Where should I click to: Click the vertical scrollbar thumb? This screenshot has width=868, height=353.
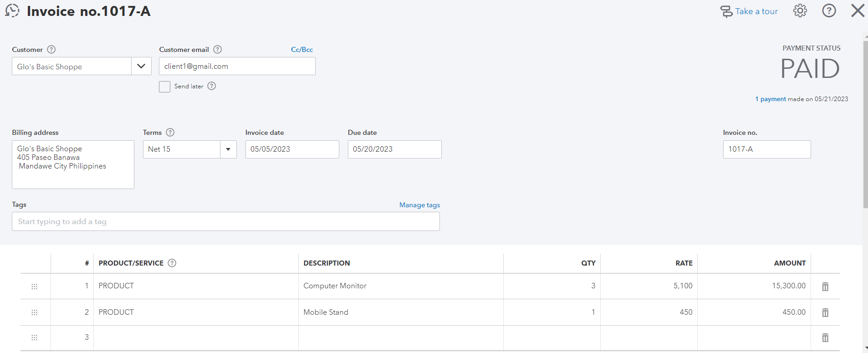tap(865, 123)
